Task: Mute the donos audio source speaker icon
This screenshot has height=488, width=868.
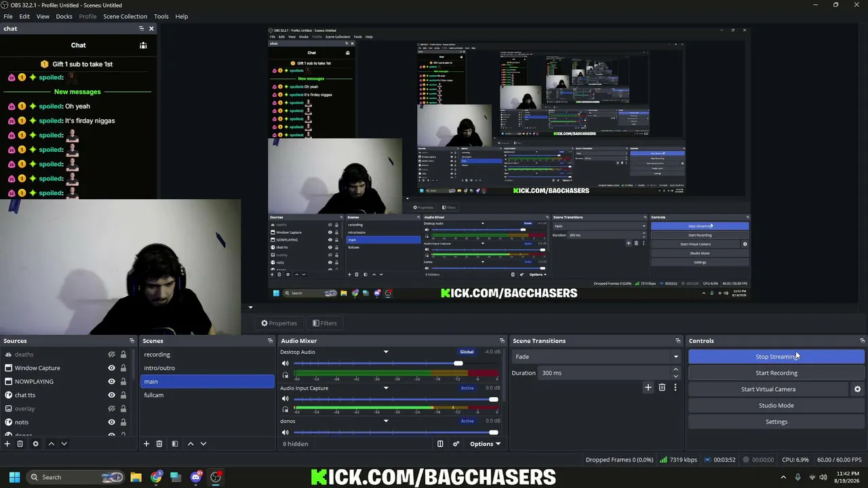Action: (285, 432)
